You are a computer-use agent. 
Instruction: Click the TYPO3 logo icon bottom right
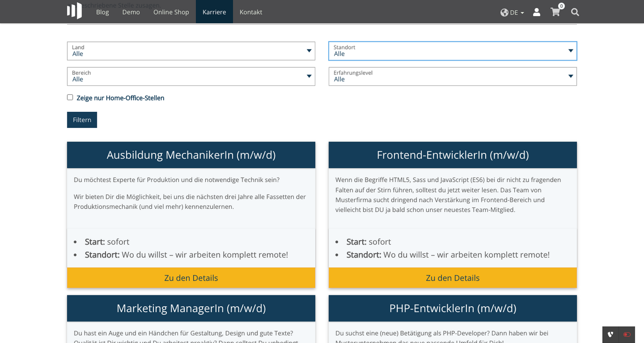tap(610, 334)
